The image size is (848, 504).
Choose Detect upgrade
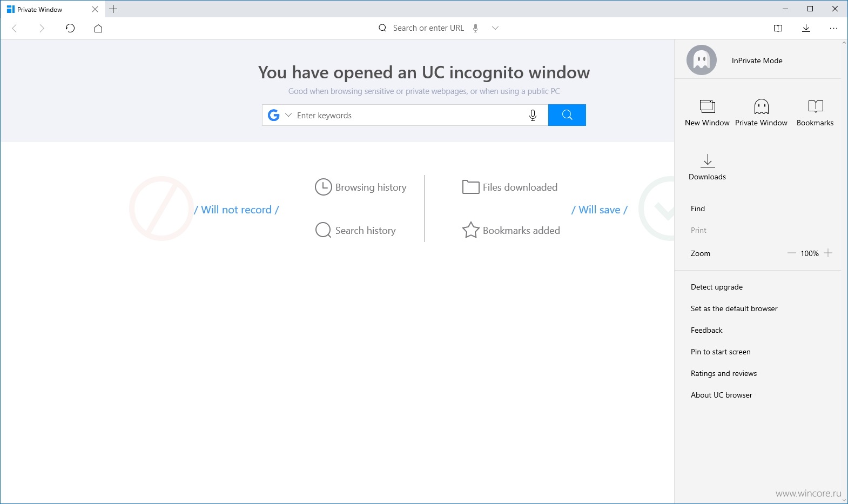point(717,287)
